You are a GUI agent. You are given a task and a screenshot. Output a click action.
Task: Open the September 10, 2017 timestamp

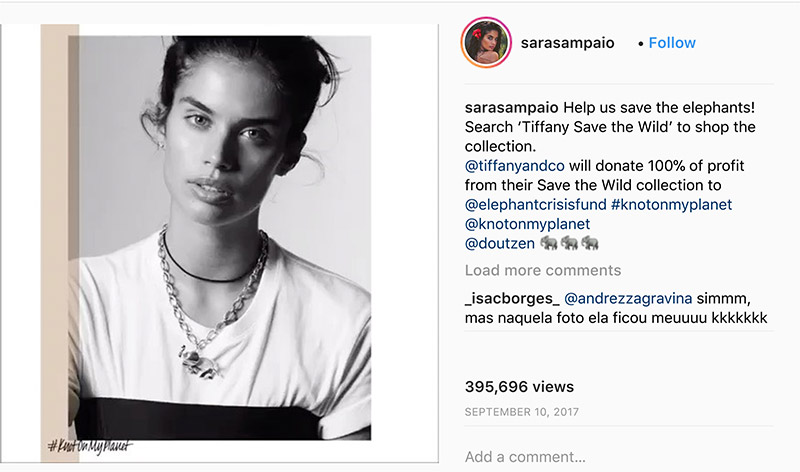pyautogui.click(x=521, y=412)
